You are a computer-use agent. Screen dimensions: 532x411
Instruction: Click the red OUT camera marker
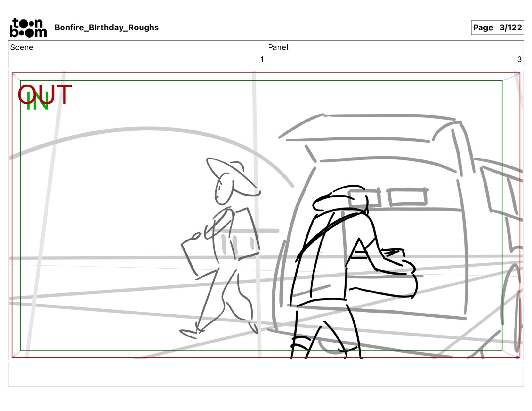tap(45, 94)
